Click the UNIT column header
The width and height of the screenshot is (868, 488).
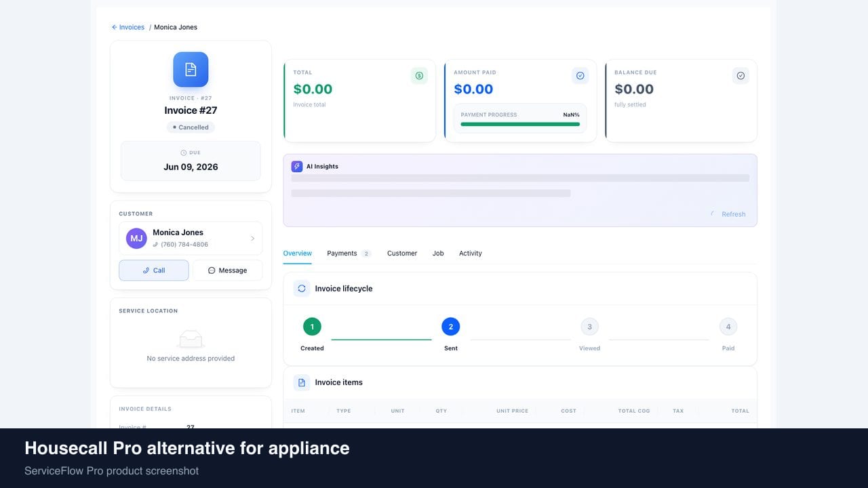[x=398, y=411]
